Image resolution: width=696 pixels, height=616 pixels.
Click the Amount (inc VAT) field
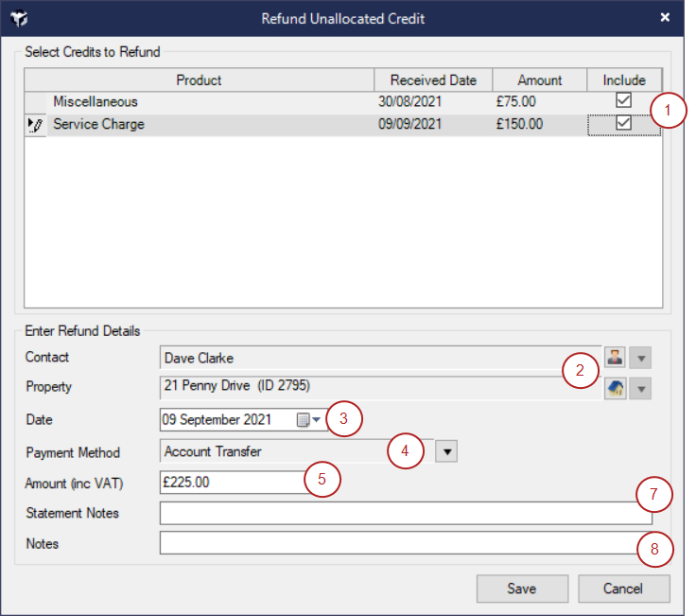coord(232,483)
